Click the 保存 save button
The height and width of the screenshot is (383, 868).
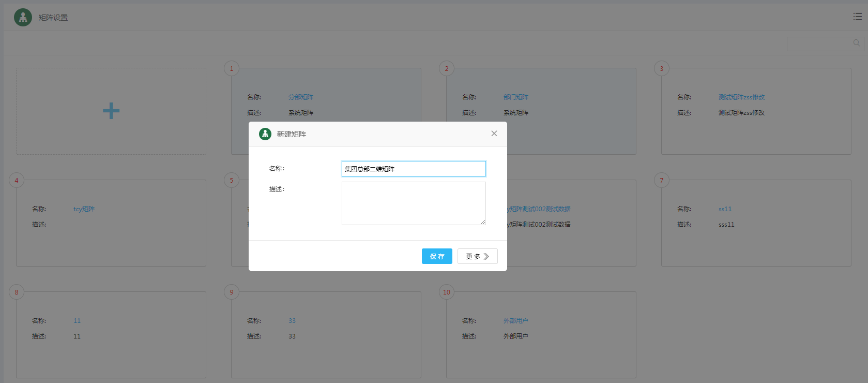[x=437, y=256]
